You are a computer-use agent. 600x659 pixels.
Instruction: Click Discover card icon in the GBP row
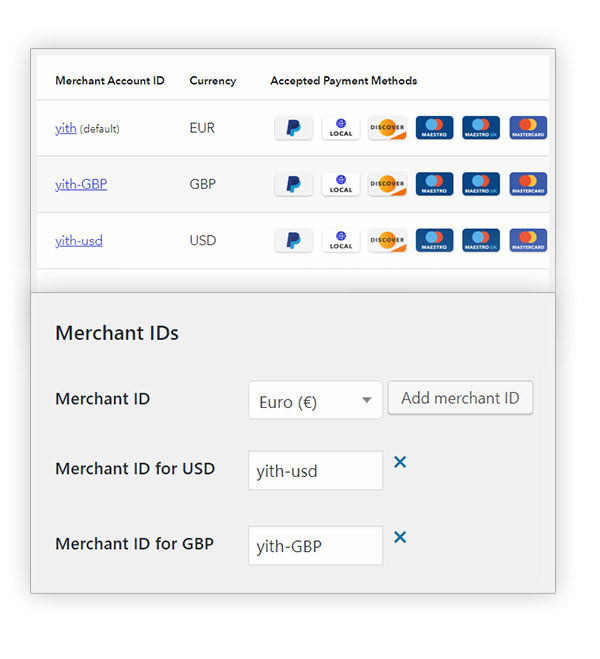[x=387, y=184]
